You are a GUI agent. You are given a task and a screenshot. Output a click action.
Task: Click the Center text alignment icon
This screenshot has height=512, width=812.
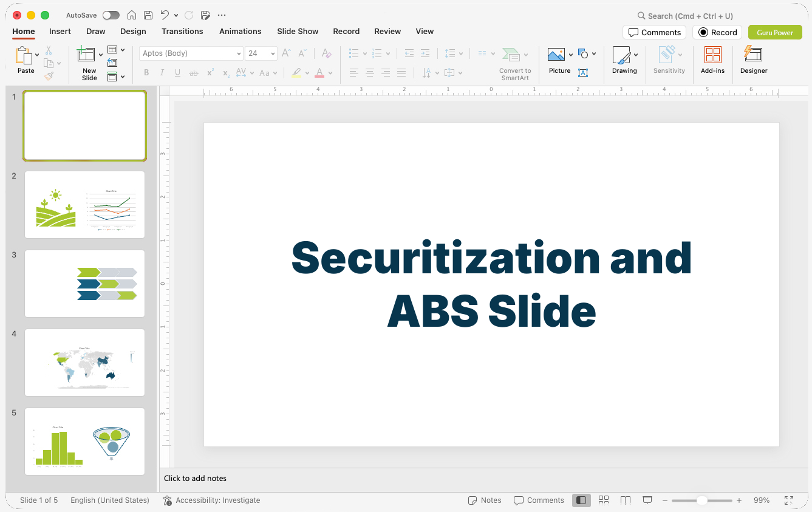[x=370, y=73]
